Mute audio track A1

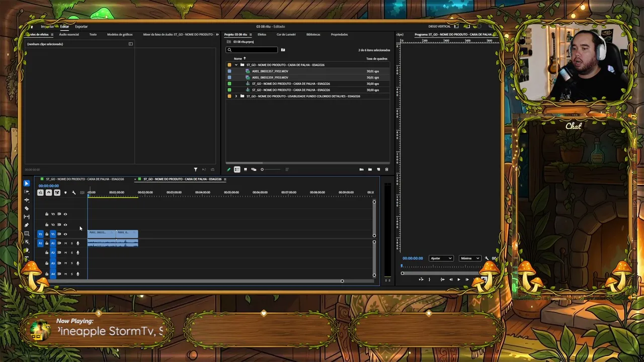[65, 243]
